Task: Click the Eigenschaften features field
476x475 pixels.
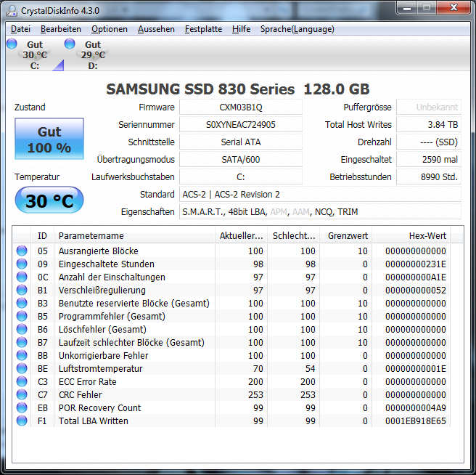Action: click(x=320, y=211)
